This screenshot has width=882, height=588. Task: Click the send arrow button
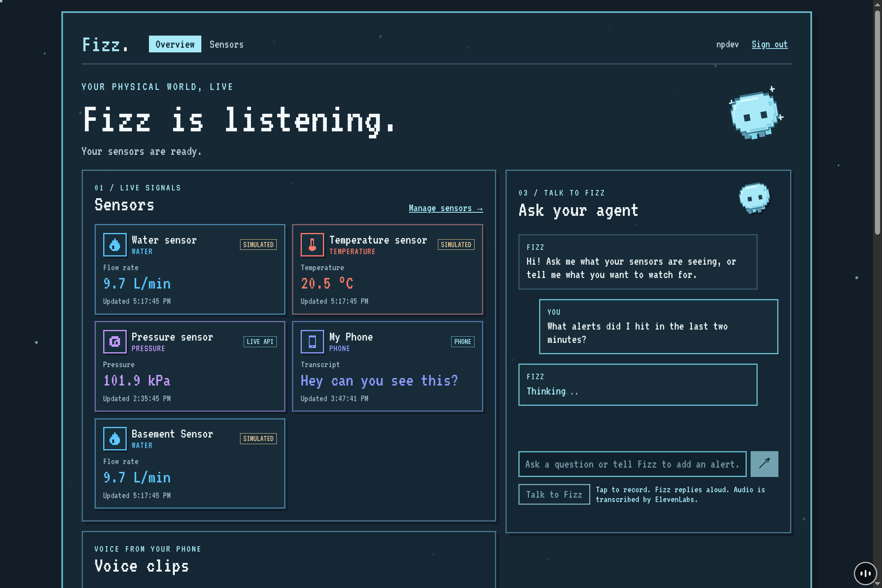[x=764, y=464]
